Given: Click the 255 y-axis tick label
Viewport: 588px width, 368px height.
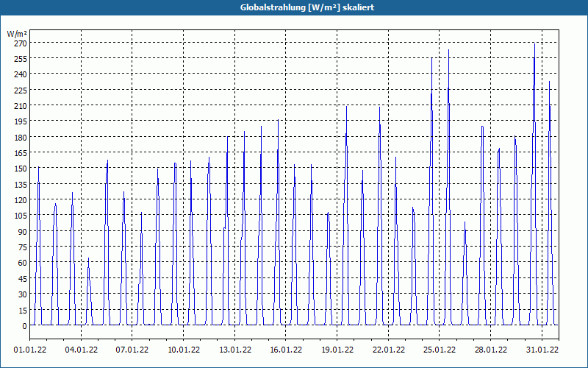Looking at the screenshot, I should [21, 59].
